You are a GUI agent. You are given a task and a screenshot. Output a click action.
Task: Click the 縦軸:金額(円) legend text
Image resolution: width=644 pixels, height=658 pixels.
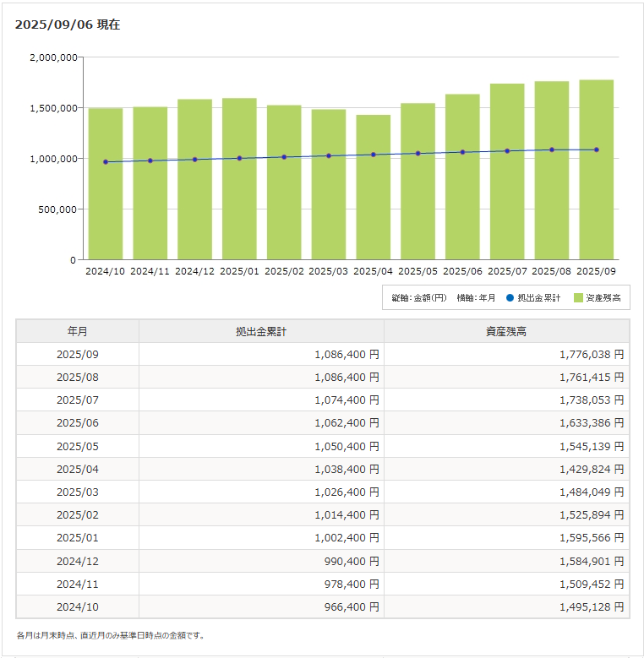click(419, 298)
